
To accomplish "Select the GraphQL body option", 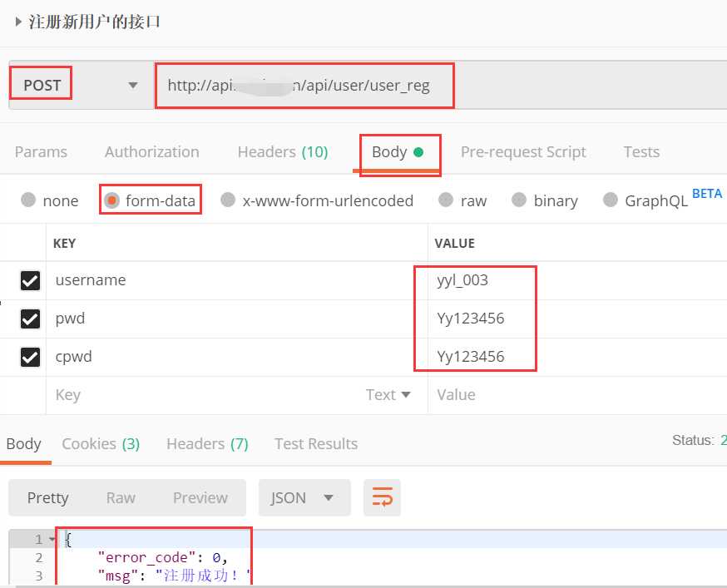I will click(x=611, y=200).
